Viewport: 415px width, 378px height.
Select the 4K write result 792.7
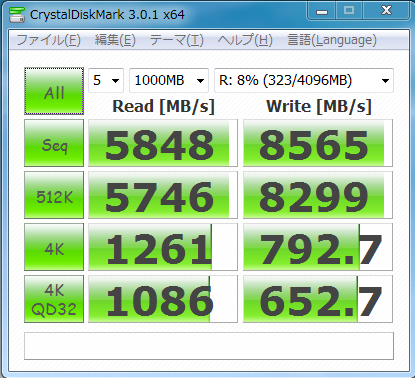pos(318,247)
